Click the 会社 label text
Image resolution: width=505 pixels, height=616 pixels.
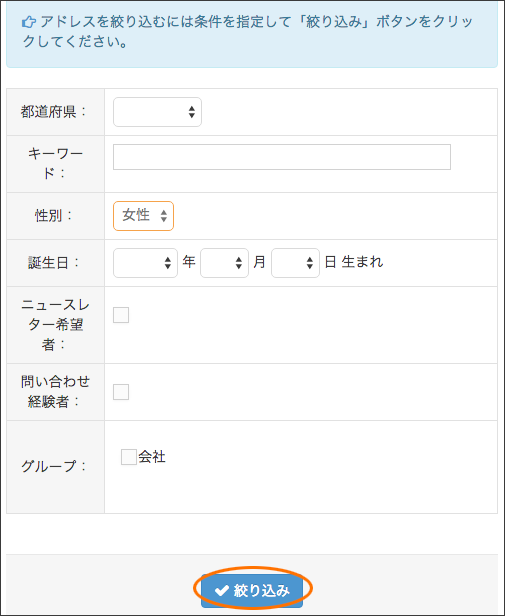[152, 457]
